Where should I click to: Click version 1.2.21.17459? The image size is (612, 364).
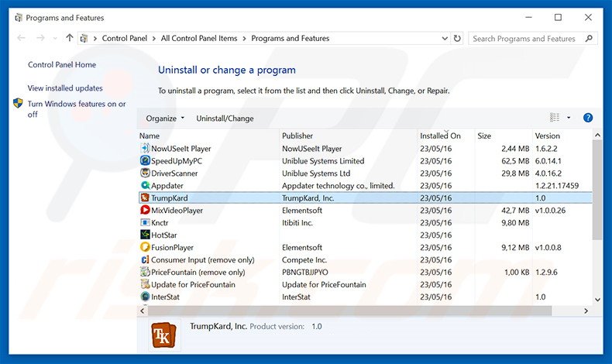coord(557,186)
